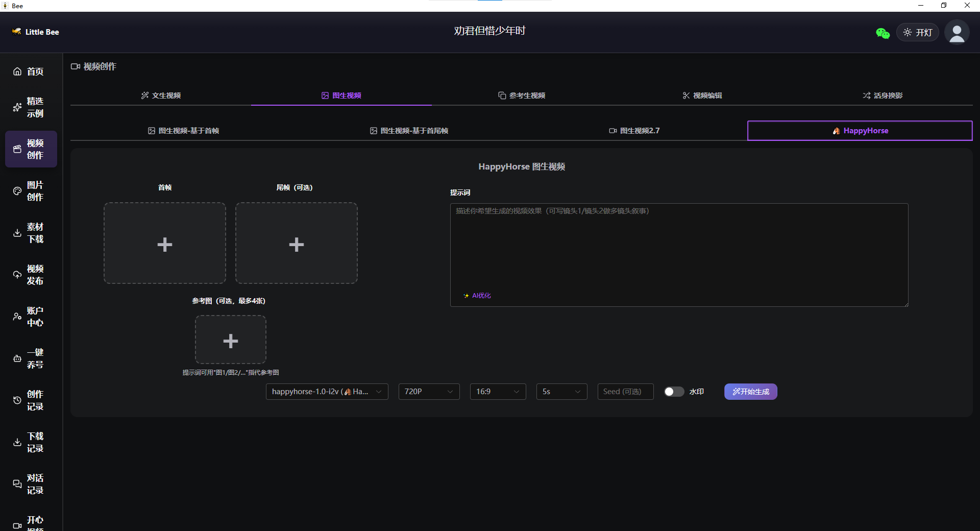The image size is (980, 531).
Task: Select 视频创作 in the sidebar
Action: pyautogui.click(x=31, y=149)
